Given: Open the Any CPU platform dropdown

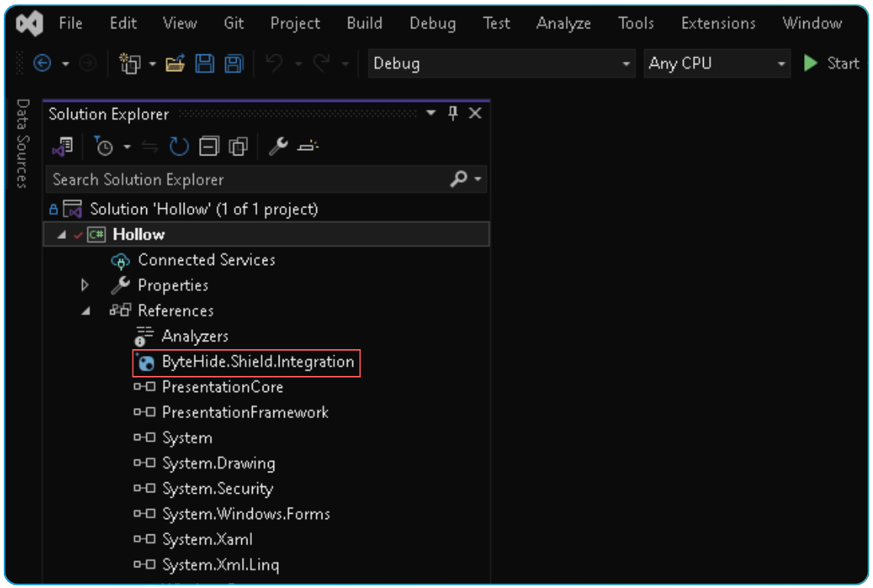Looking at the screenshot, I should coord(781,64).
